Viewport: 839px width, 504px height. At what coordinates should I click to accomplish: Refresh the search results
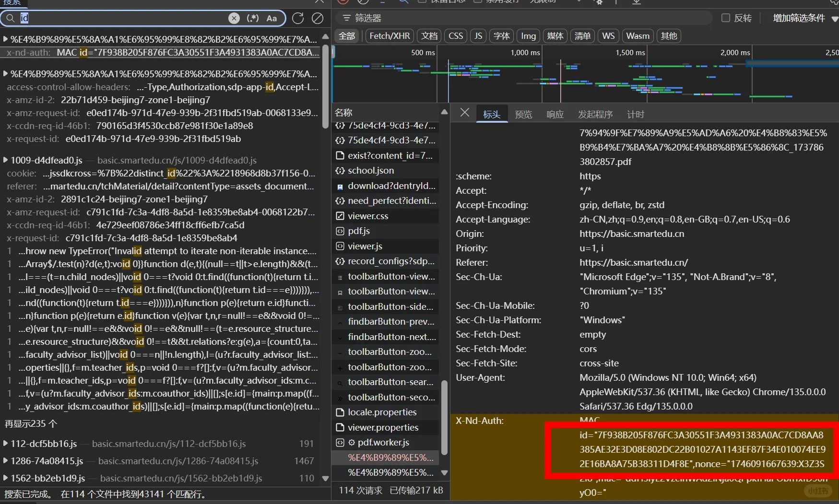(298, 18)
